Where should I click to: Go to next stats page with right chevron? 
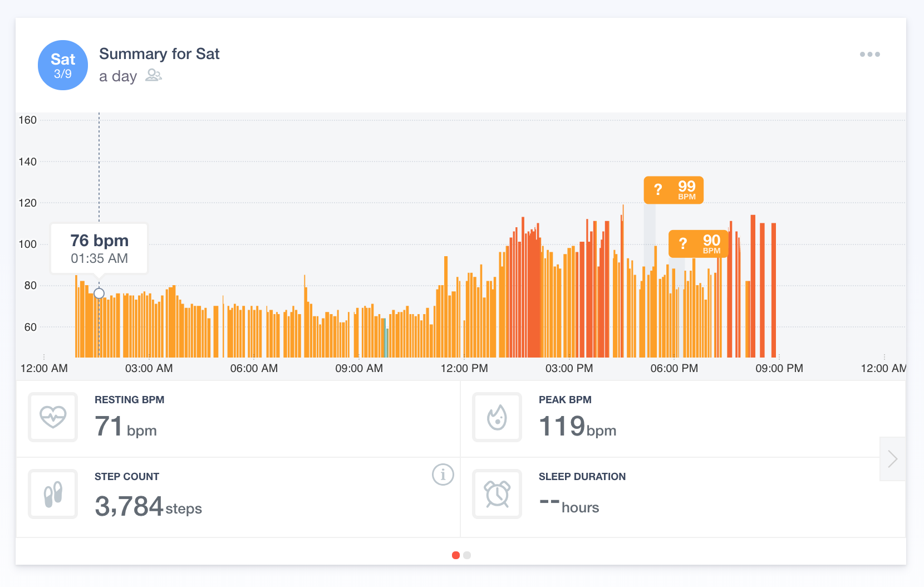click(x=892, y=459)
